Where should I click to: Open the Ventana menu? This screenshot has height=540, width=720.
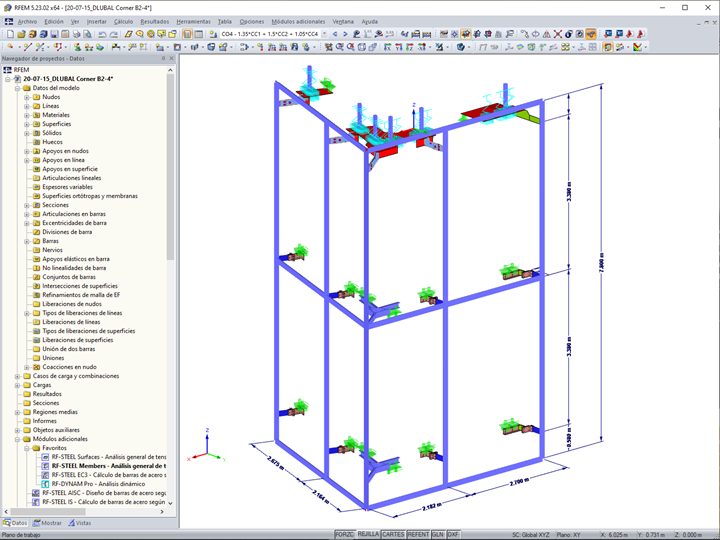[x=343, y=22]
